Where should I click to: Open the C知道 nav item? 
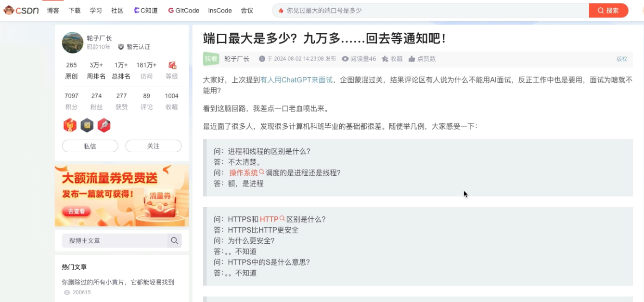(x=146, y=10)
